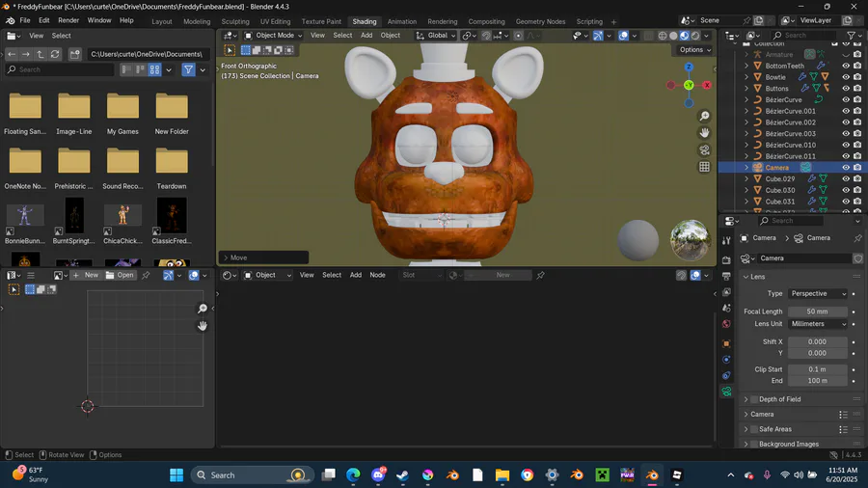Enable Background Images checkbox
This screenshot has width=868, height=488.
click(x=753, y=444)
